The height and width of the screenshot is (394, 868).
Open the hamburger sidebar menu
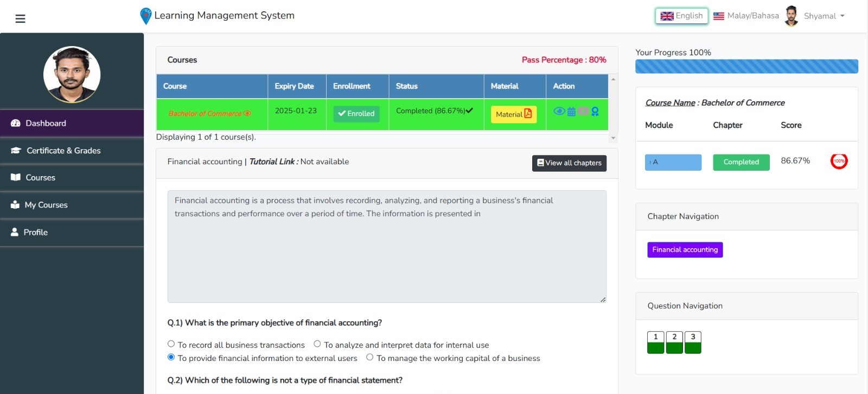point(20,19)
